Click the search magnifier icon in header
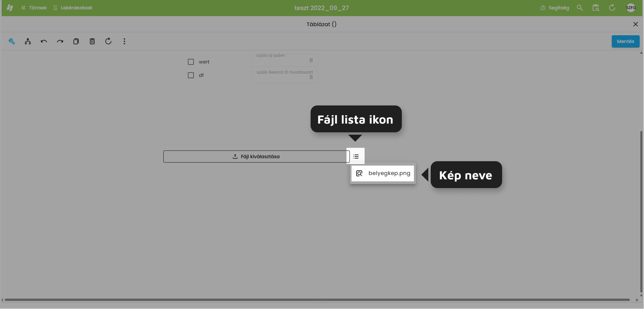The height and width of the screenshot is (309, 644). tap(580, 8)
